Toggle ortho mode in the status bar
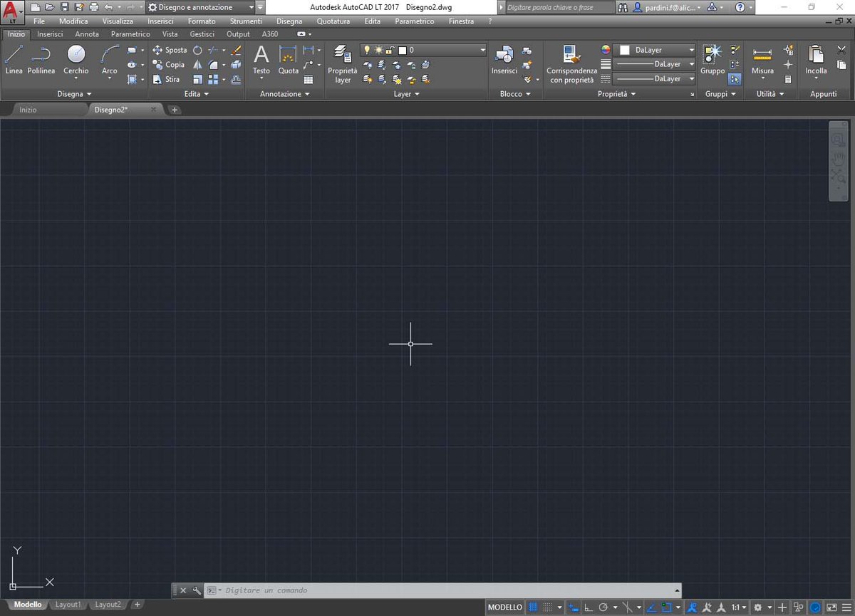855x616 pixels. pos(589,607)
